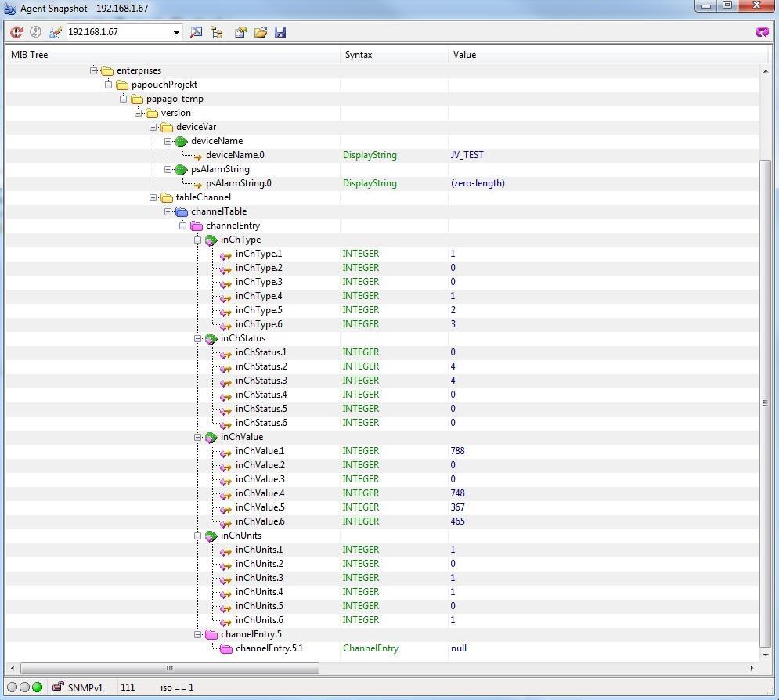Click the clear/brush icon in toolbar
The height and width of the screenshot is (700, 779).
tap(55, 32)
